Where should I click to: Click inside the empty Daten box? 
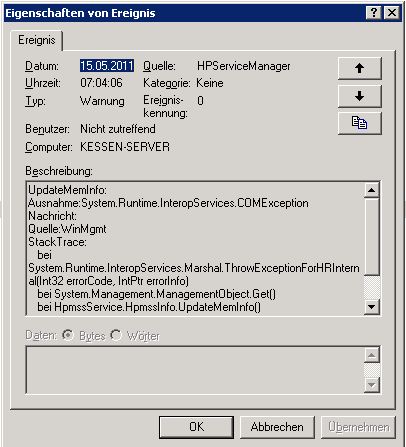point(195,370)
